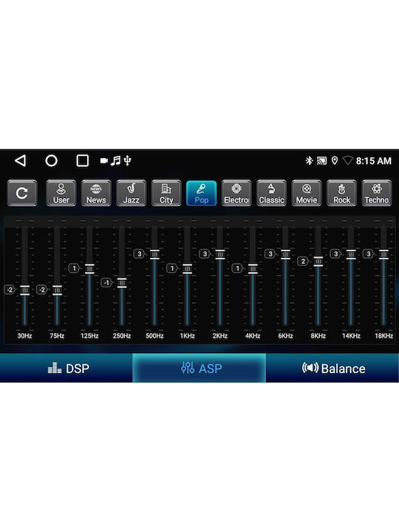Tap the music note status icon
Image resolution: width=399 pixels, height=532 pixels.
[x=116, y=160]
